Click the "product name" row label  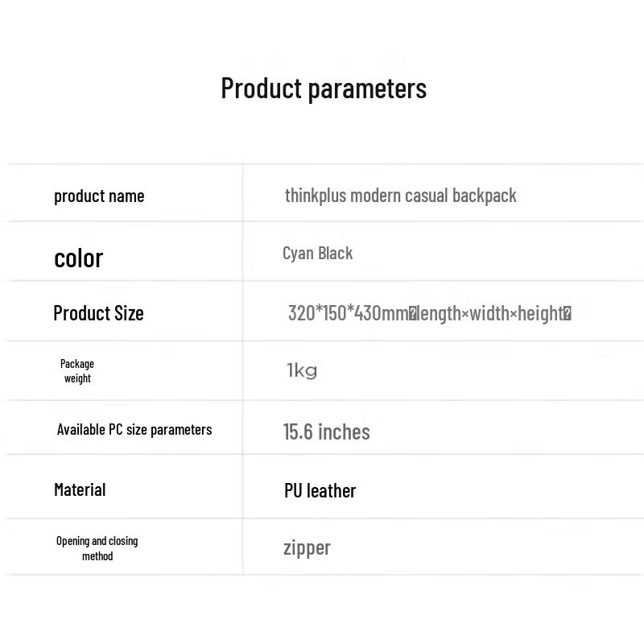point(99,196)
